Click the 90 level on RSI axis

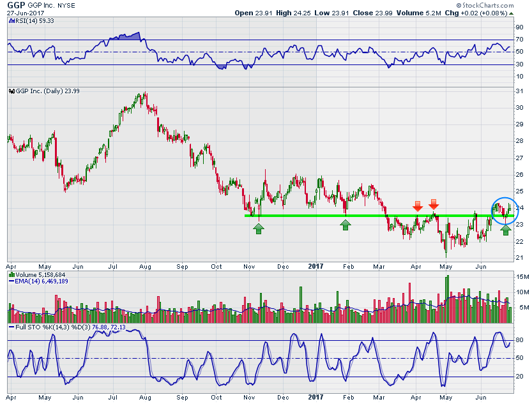pyautogui.click(x=519, y=27)
